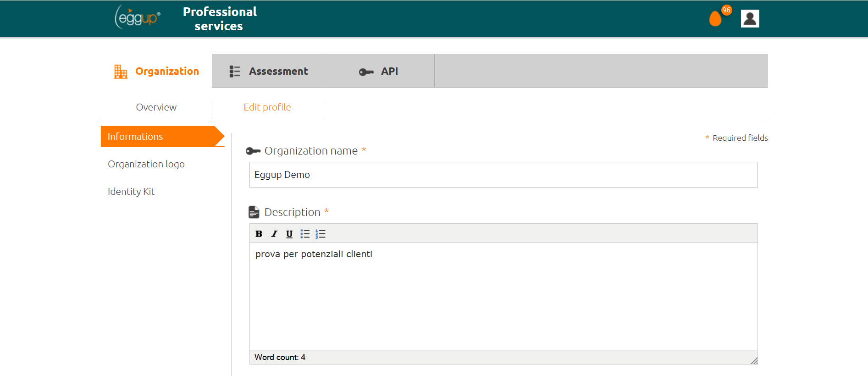Screen dimensions: 868x376
Task: Select Organization logo in side menu
Action: tap(146, 164)
